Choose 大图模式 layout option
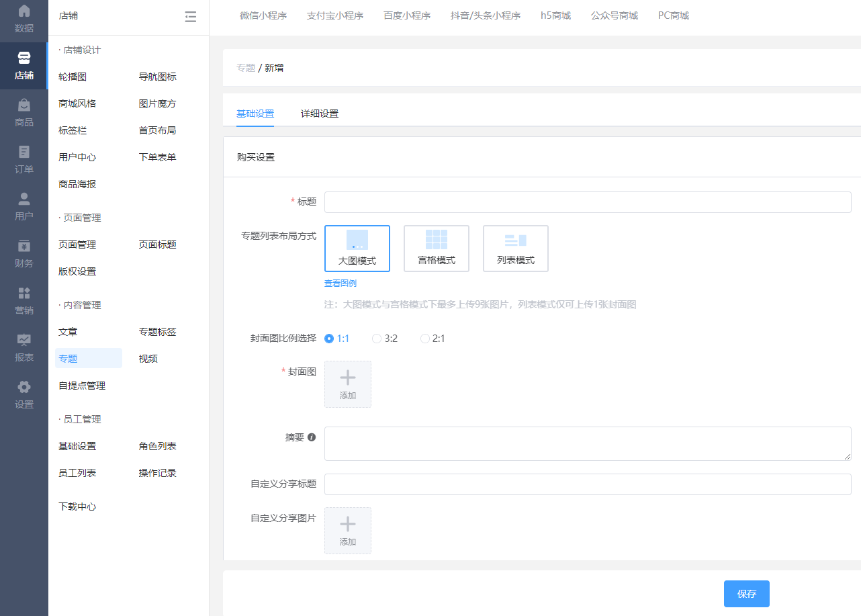Image resolution: width=861 pixels, height=616 pixels. (x=357, y=249)
